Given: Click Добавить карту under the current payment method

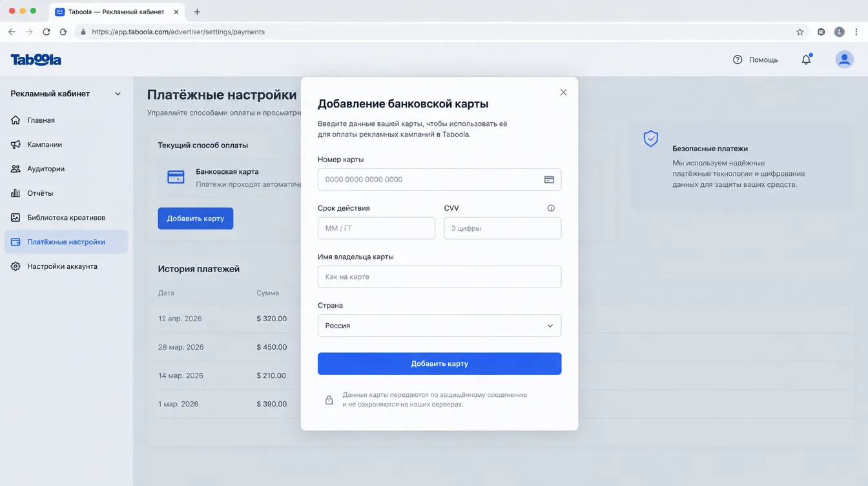Looking at the screenshot, I should coord(195,218).
